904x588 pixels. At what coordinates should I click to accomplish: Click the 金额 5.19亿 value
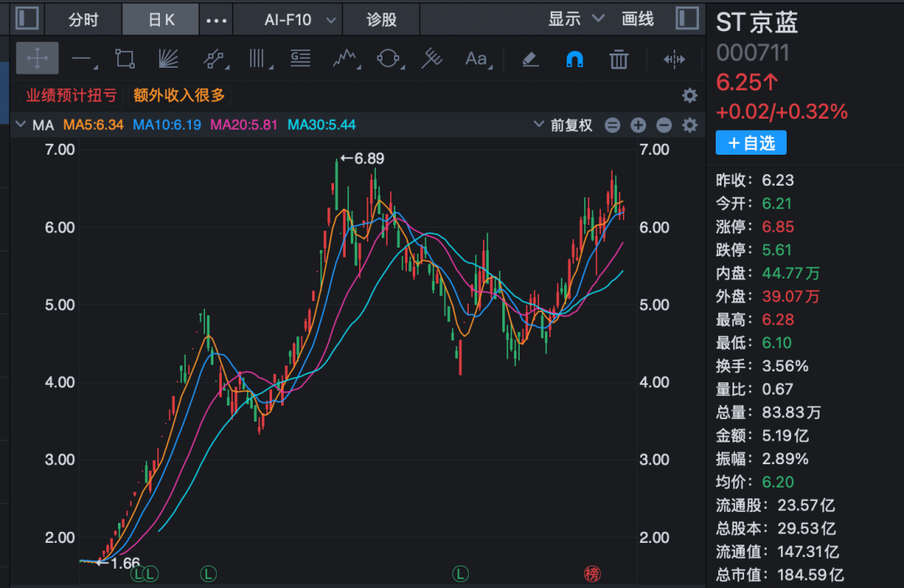click(785, 436)
